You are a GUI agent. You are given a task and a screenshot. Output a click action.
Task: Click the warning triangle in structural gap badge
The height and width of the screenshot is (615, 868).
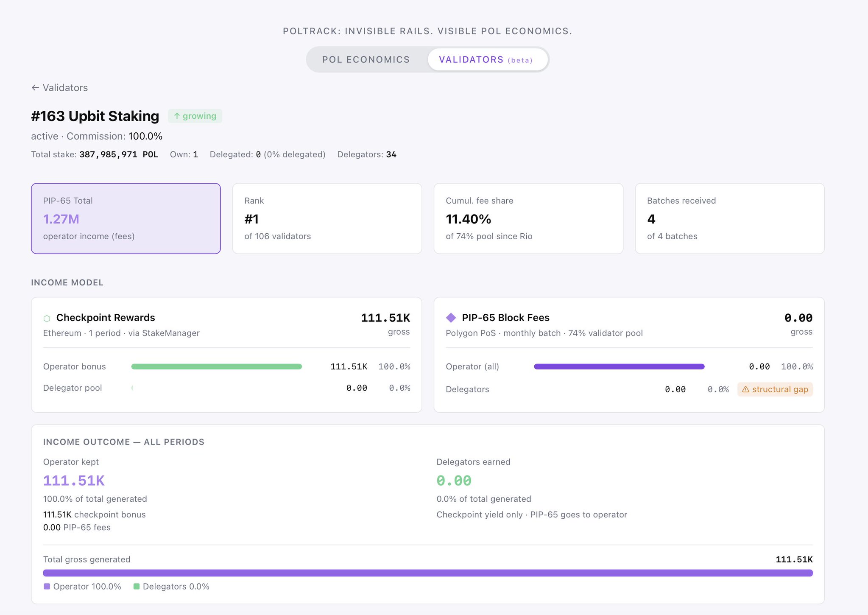(745, 389)
